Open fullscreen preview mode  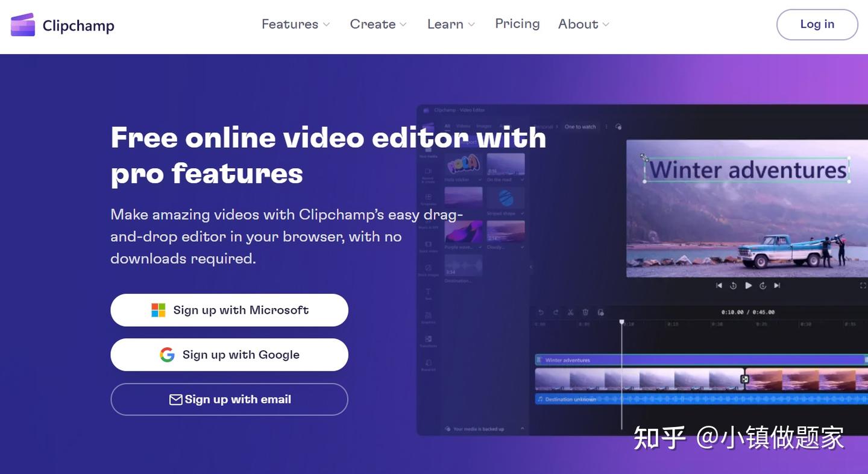pyautogui.click(x=863, y=285)
